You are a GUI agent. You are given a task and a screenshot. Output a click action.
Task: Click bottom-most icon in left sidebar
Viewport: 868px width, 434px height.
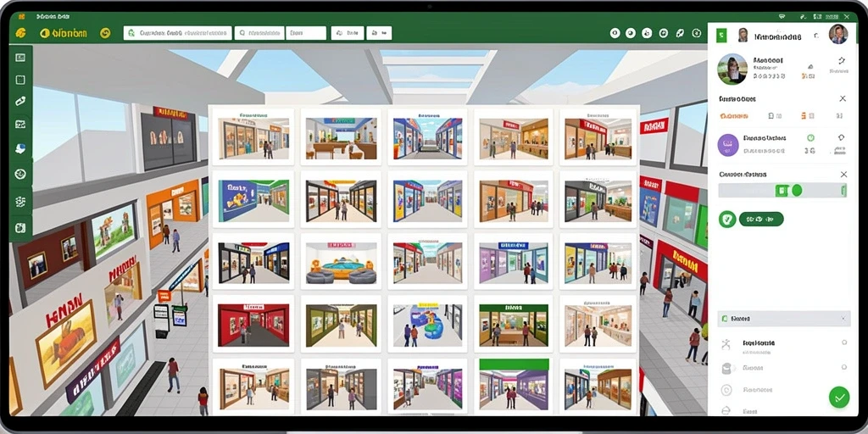[x=20, y=227]
